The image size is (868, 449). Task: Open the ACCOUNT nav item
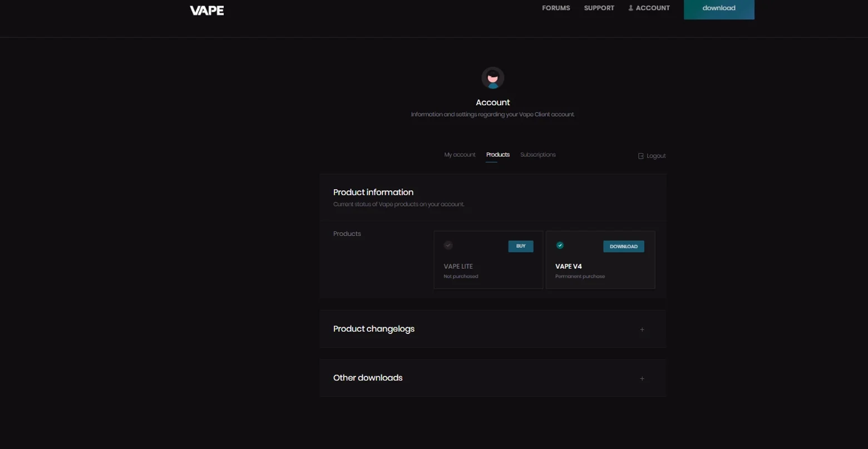[x=649, y=8]
